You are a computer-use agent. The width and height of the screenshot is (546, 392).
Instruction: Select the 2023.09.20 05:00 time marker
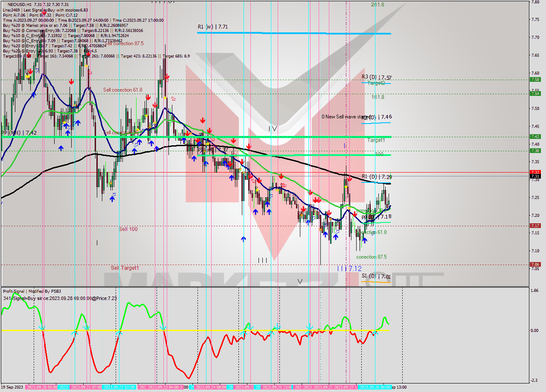(42, 387)
